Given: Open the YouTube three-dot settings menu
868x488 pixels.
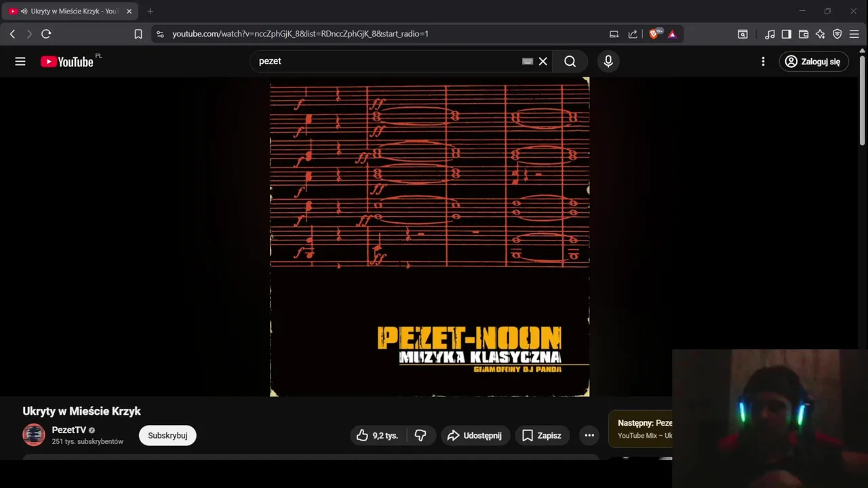Looking at the screenshot, I should 763,62.
